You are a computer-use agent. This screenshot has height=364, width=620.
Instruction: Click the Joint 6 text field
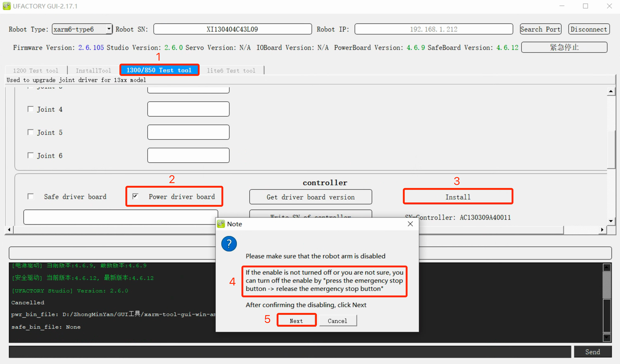[188, 155]
